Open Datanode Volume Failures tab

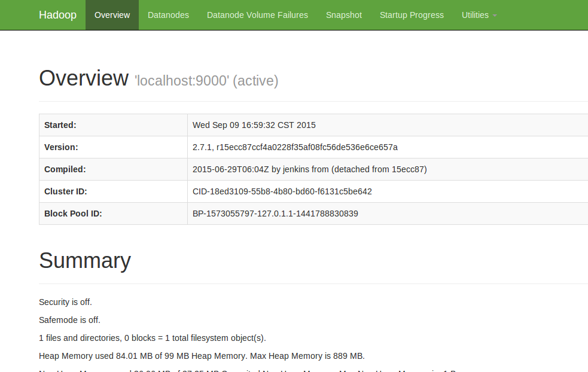point(257,15)
